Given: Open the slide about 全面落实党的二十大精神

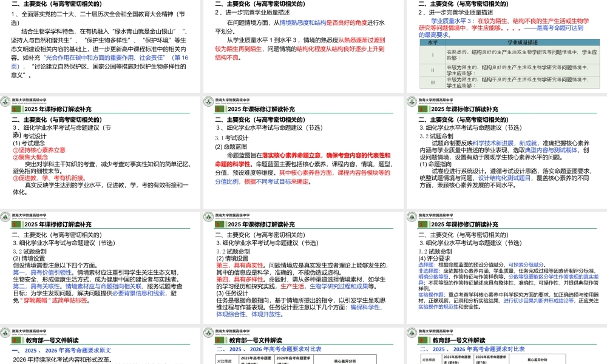Looking at the screenshot, I should pyautogui.click(x=100, y=46).
